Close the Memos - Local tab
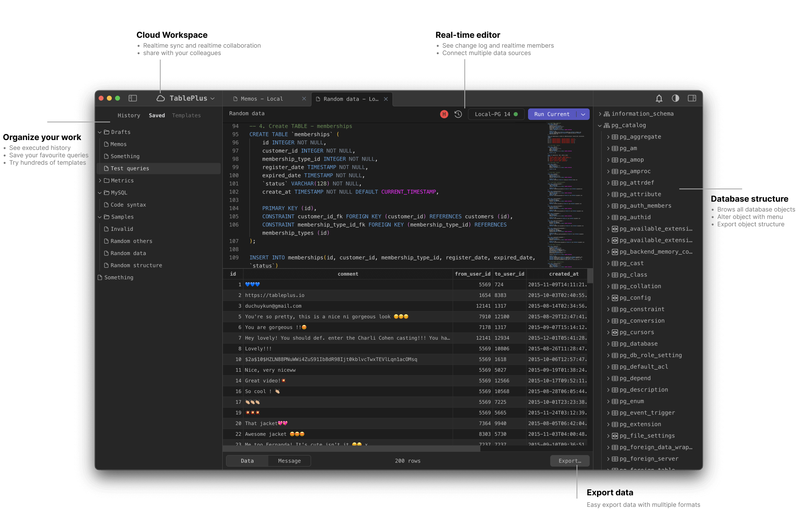Image resolution: width=812 pixels, height=529 pixels. coord(304,99)
